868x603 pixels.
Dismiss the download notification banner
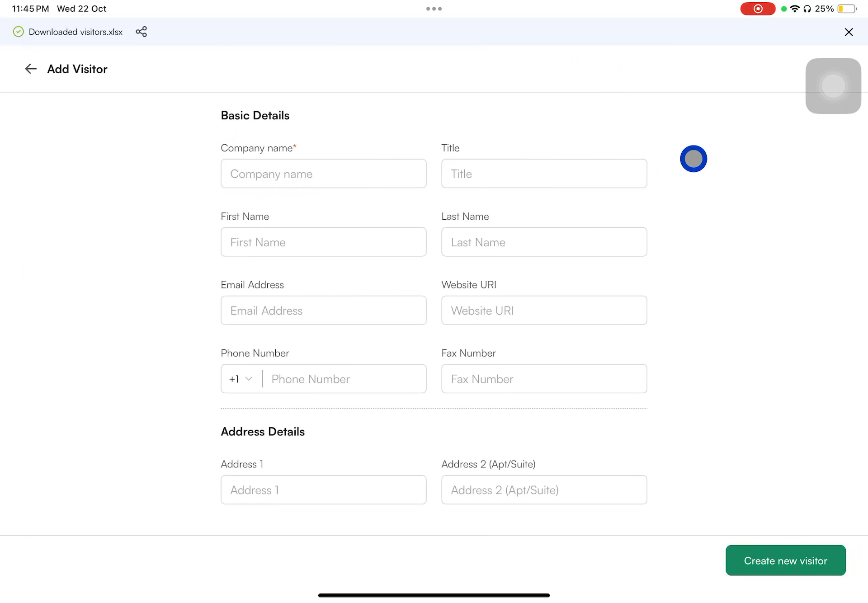pyautogui.click(x=849, y=32)
